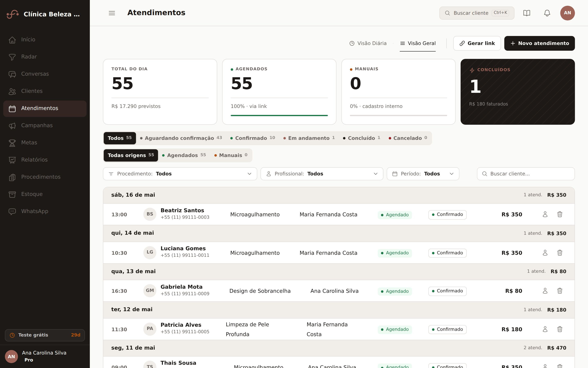Delete Gabriela Mota appointment

(x=560, y=291)
